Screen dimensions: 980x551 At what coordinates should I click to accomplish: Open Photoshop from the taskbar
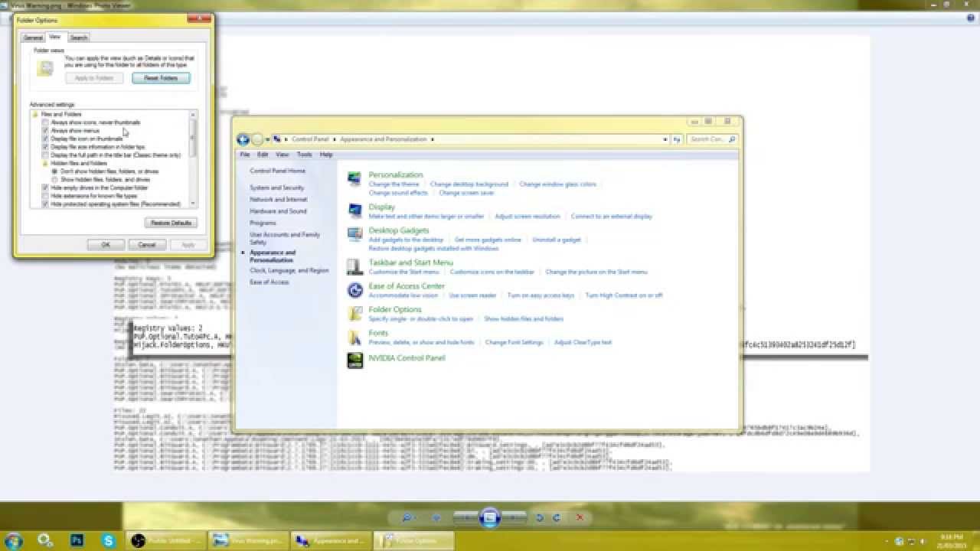[x=77, y=540]
